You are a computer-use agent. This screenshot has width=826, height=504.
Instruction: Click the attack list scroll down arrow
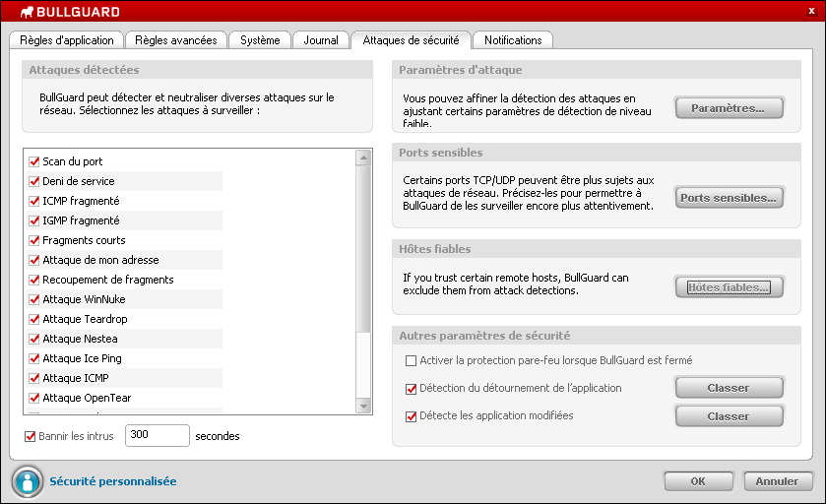click(x=363, y=406)
